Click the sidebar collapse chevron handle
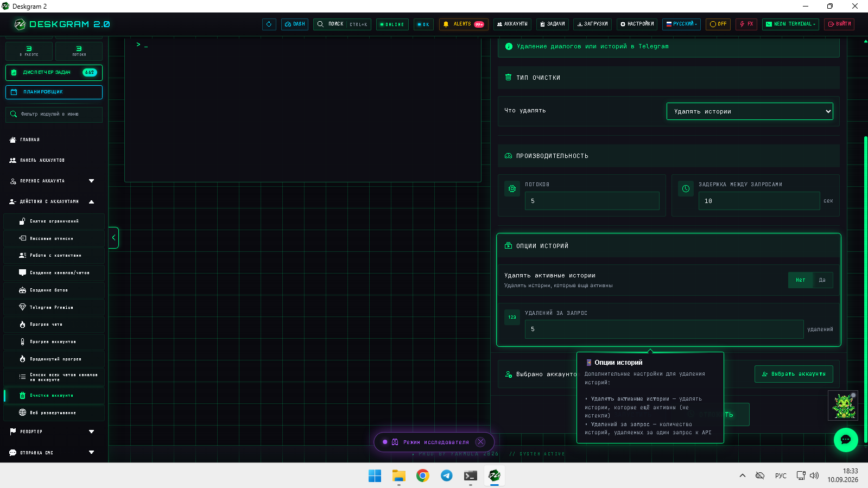The image size is (868, 488). click(113, 238)
